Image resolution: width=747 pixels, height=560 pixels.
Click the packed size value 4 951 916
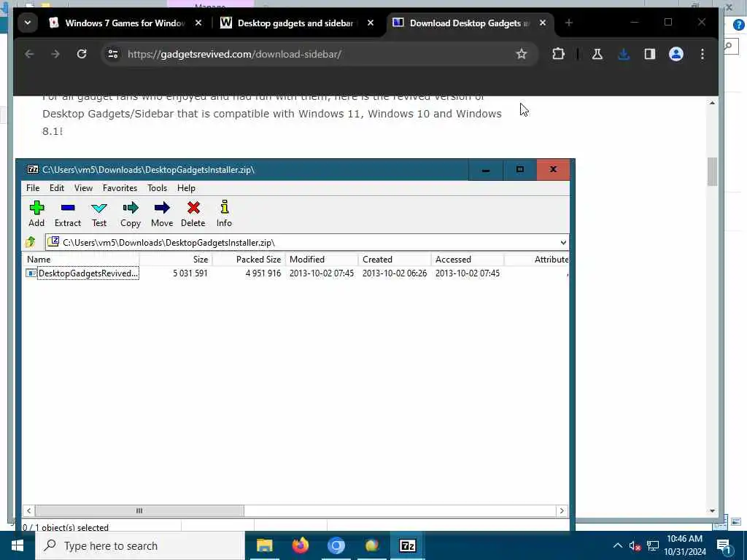[263, 273]
